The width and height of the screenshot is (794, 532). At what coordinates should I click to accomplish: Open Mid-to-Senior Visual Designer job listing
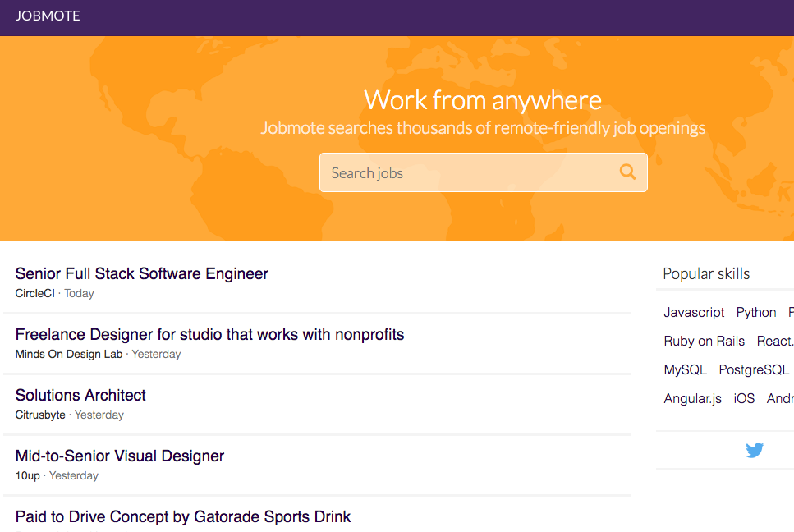click(120, 456)
